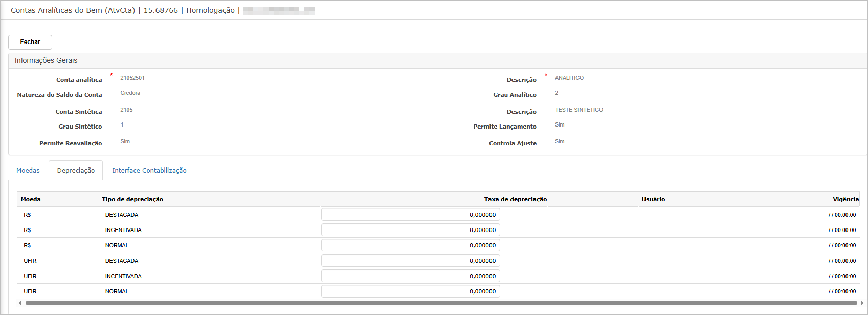
Task: Click the UFIR DESTACADA depreciation rate field
Action: coord(411,261)
